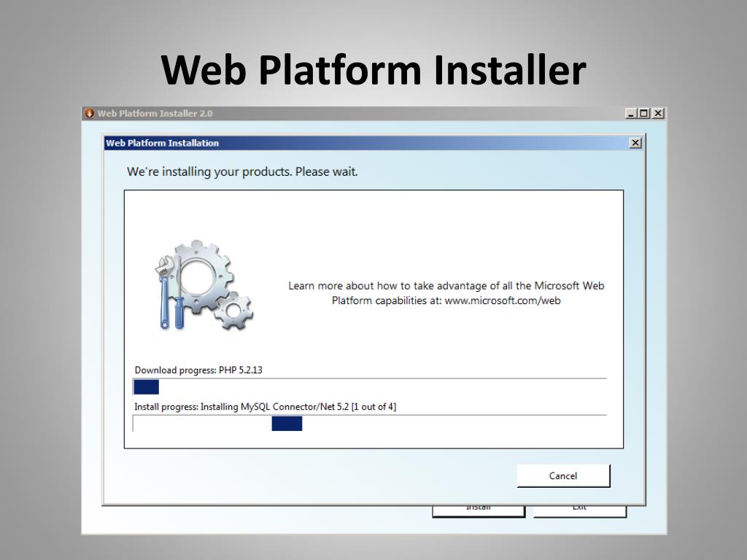Click the 'Web Platform Installation' dialog title
This screenshot has width=747, height=560.
[162, 143]
